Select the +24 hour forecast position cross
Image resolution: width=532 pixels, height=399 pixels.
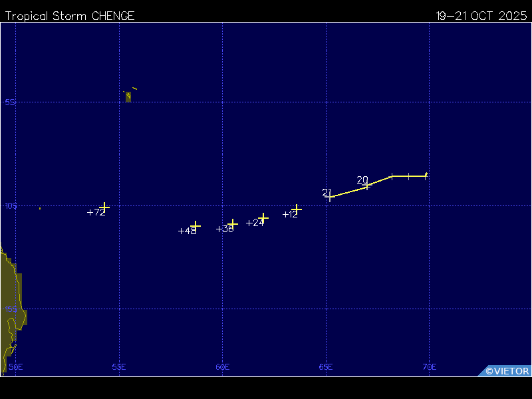[x=263, y=217]
